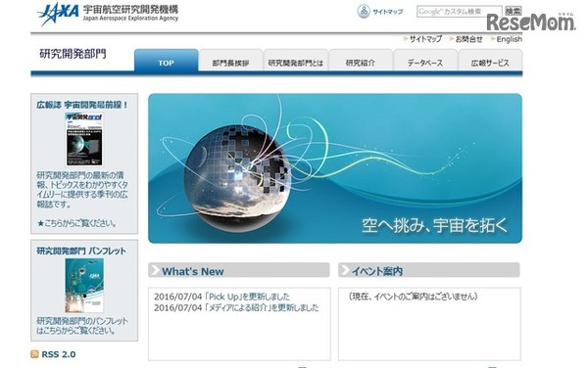Open the 研究開発部門とは tab

[296, 61]
